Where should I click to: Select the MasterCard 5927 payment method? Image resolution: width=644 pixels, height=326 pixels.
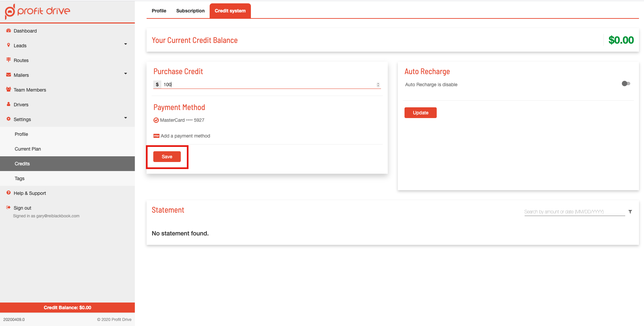click(179, 120)
